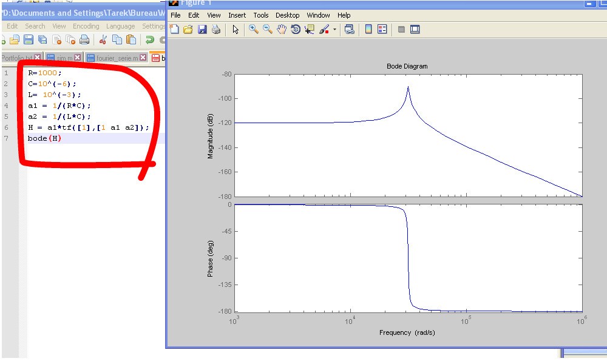Click the Edit Plot arrow pointer
Screen dimensions: 607x364
pos(236,29)
